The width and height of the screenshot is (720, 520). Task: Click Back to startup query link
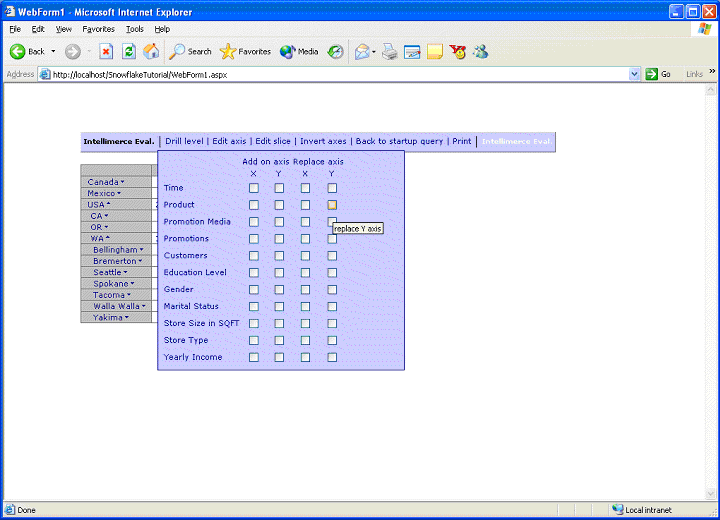click(399, 141)
